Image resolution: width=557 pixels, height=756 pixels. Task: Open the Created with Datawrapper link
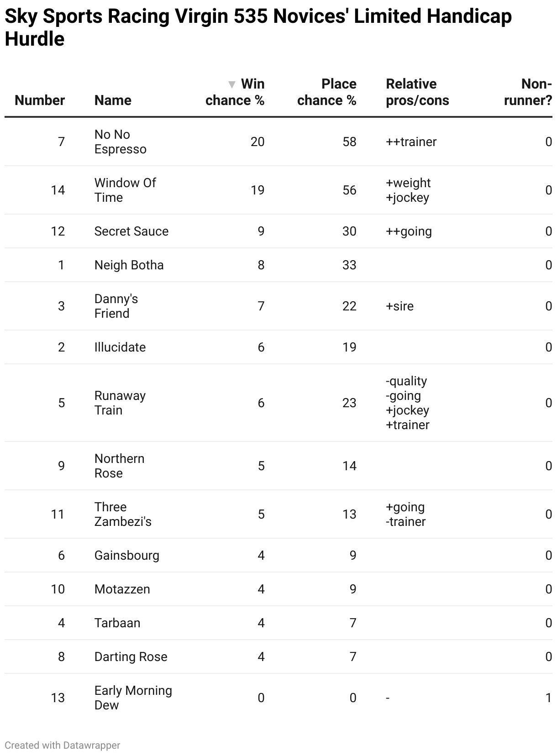[63, 745]
